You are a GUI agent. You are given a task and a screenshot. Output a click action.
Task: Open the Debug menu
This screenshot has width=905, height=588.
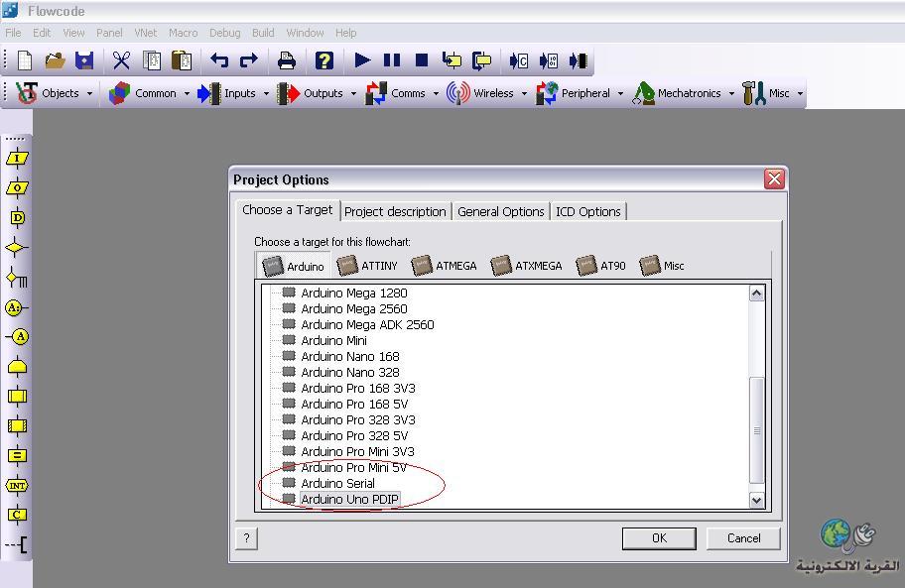224,33
